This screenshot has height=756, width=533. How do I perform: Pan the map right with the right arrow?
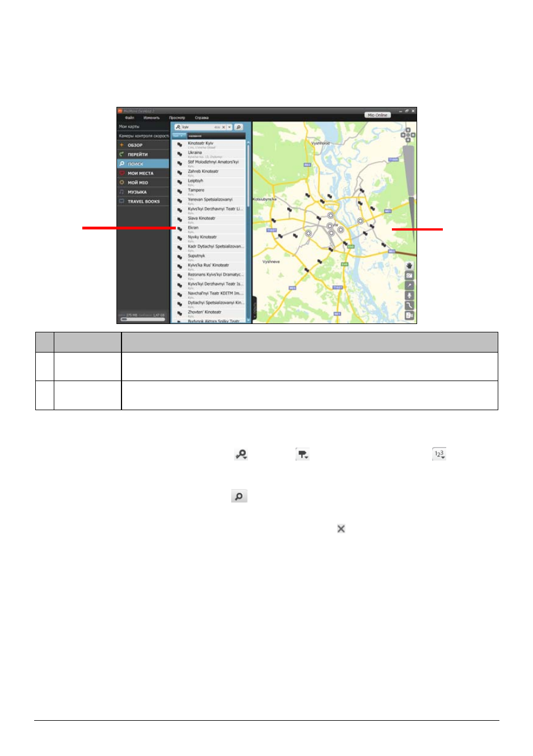[413, 135]
